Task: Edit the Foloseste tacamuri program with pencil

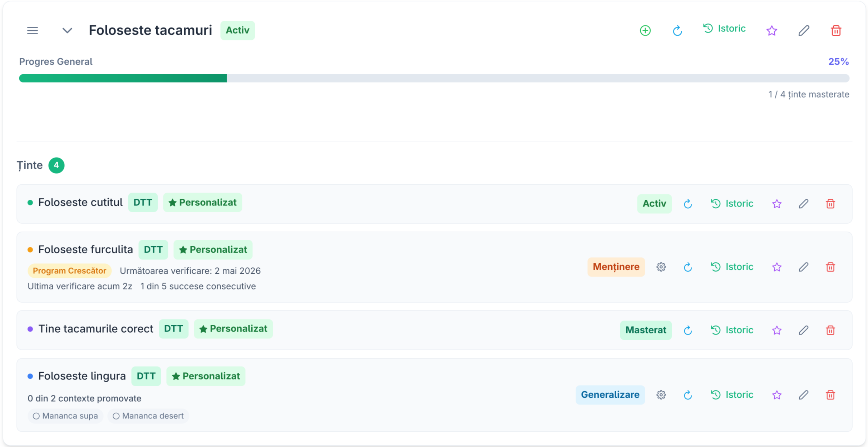Action: (x=804, y=30)
